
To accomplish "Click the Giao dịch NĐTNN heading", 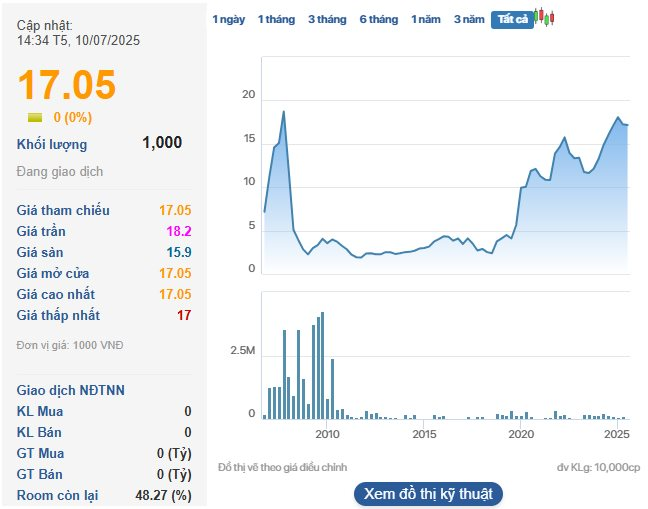I will point(70,390).
